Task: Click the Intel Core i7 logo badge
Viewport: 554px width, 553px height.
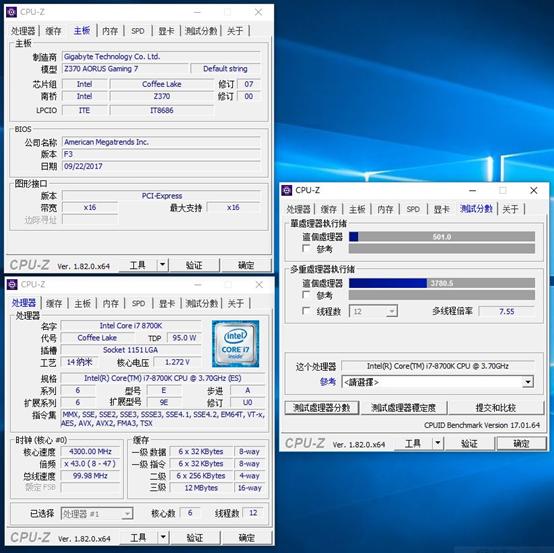Action: pos(235,344)
